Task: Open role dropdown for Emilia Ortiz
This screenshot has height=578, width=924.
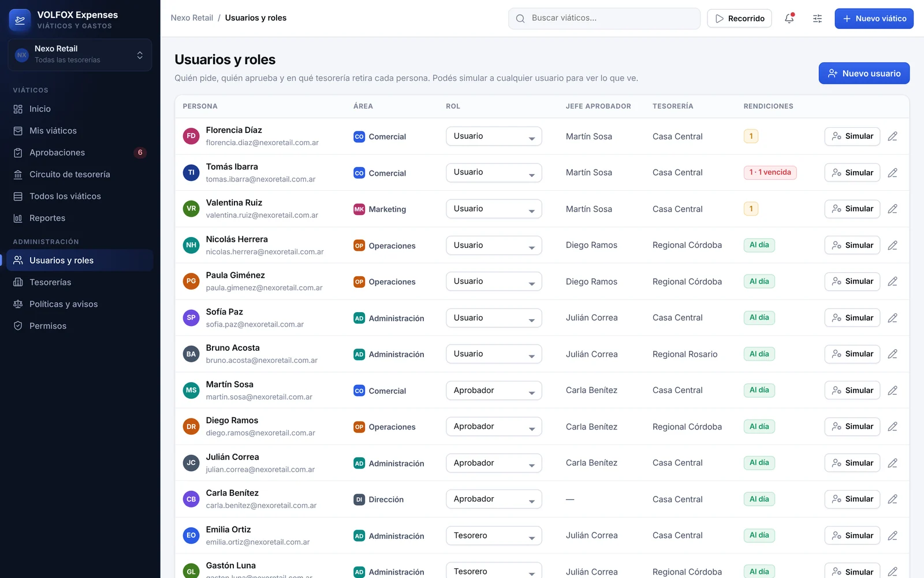Action: 494,535
